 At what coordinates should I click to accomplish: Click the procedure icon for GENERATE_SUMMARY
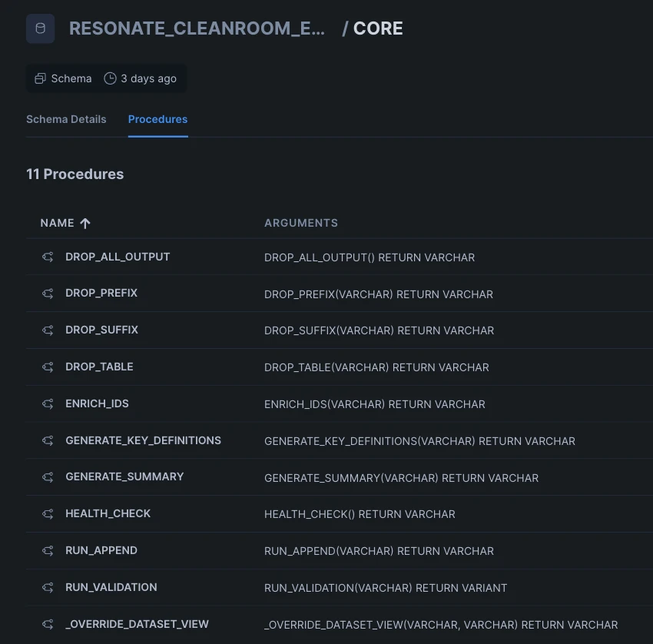(48, 477)
